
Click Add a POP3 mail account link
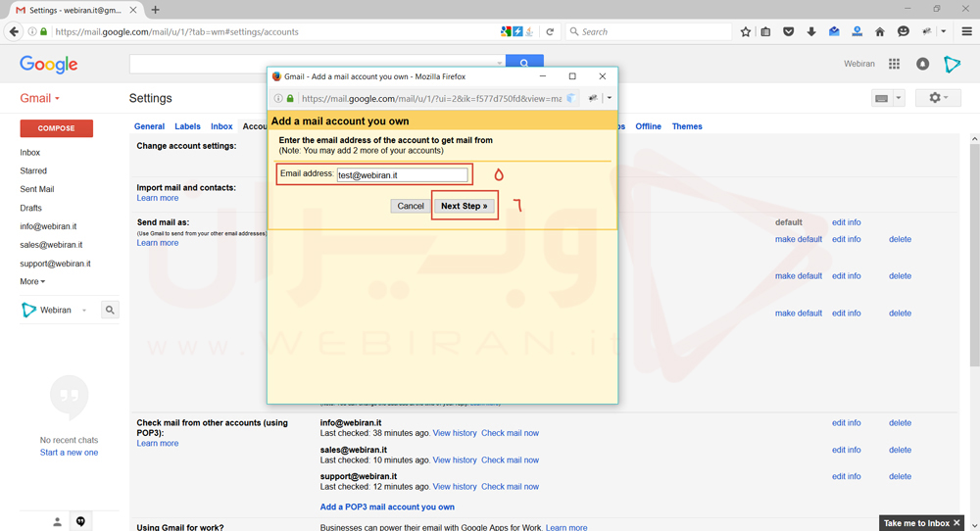(387, 507)
